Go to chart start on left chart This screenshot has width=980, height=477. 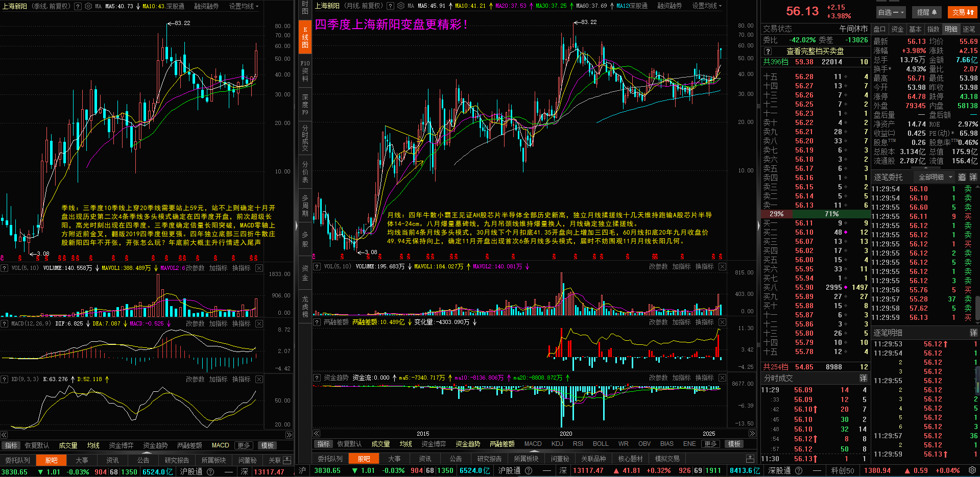point(4,435)
